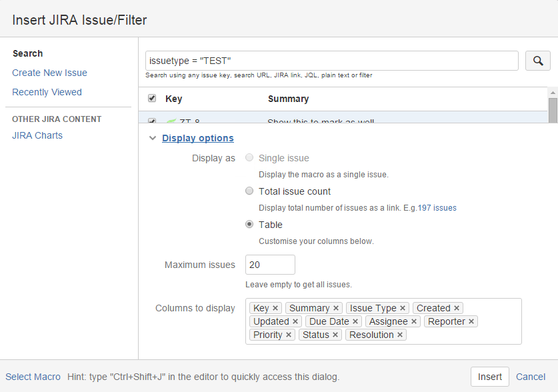Remove the Reporter column tag
The height and width of the screenshot is (392, 558).
pyautogui.click(x=471, y=321)
